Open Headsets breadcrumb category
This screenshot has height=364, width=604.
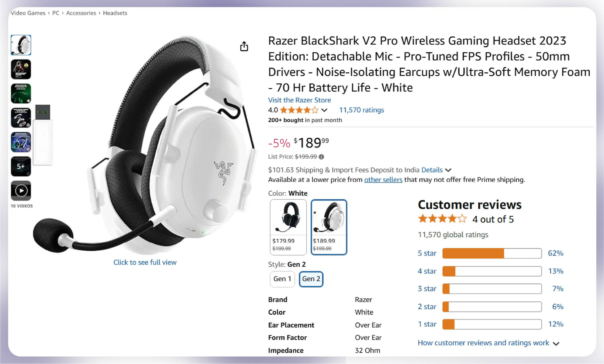tap(115, 13)
